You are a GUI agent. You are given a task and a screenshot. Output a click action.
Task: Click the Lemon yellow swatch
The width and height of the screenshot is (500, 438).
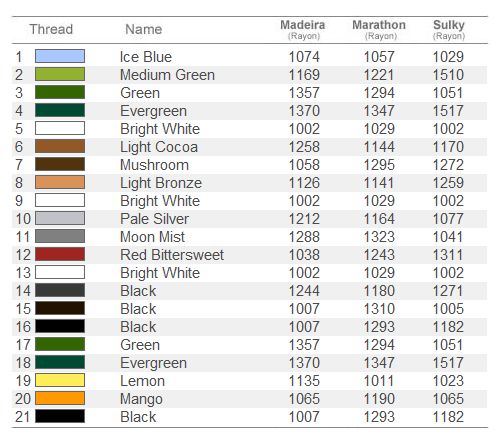pyautogui.click(x=60, y=380)
